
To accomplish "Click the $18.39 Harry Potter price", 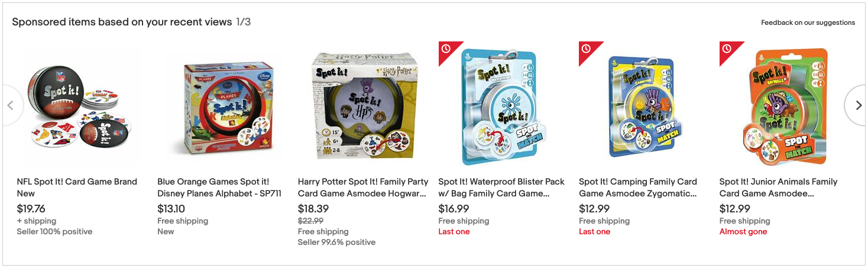I will click(313, 209).
